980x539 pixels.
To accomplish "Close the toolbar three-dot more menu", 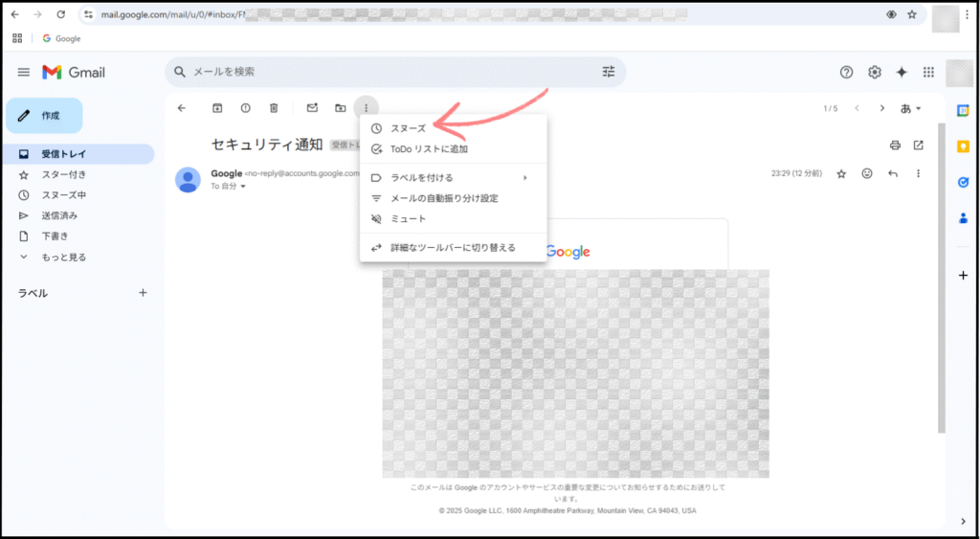I will (x=367, y=108).
